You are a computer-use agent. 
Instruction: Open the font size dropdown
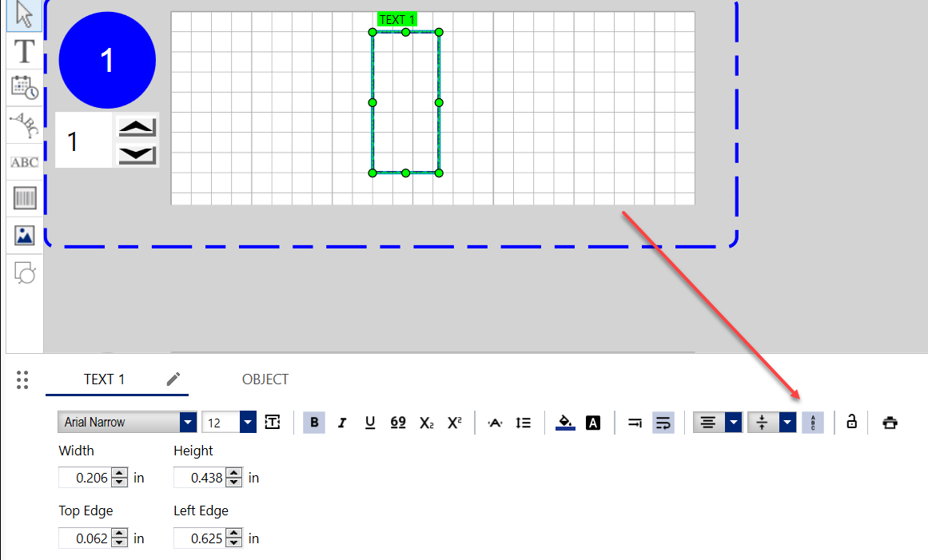click(x=248, y=423)
